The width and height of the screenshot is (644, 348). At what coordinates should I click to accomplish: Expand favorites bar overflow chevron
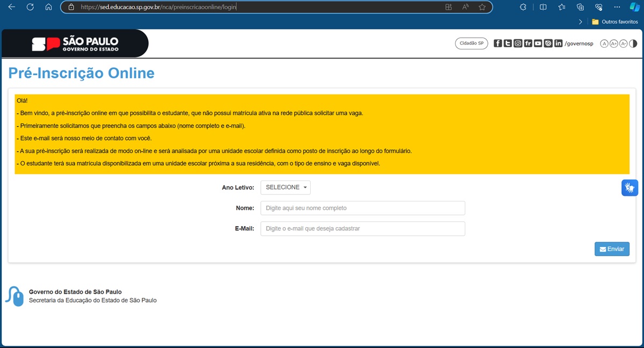coord(581,22)
